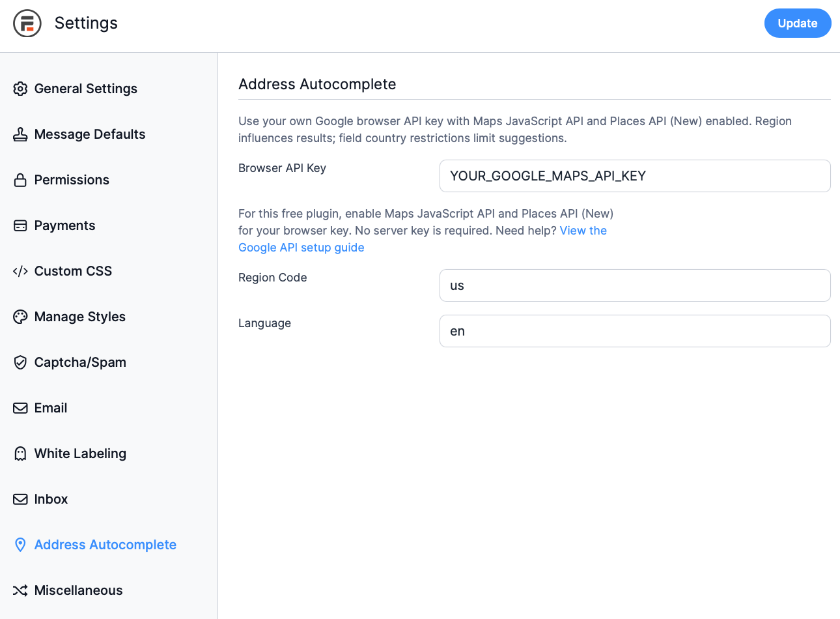Viewport: 840px width, 619px height.
Task: Click the envelope icon beside Email
Action: point(20,408)
